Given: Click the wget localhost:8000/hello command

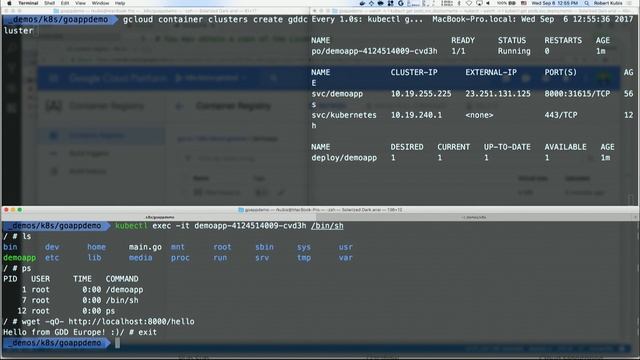Looking at the screenshot, I should (108, 322).
